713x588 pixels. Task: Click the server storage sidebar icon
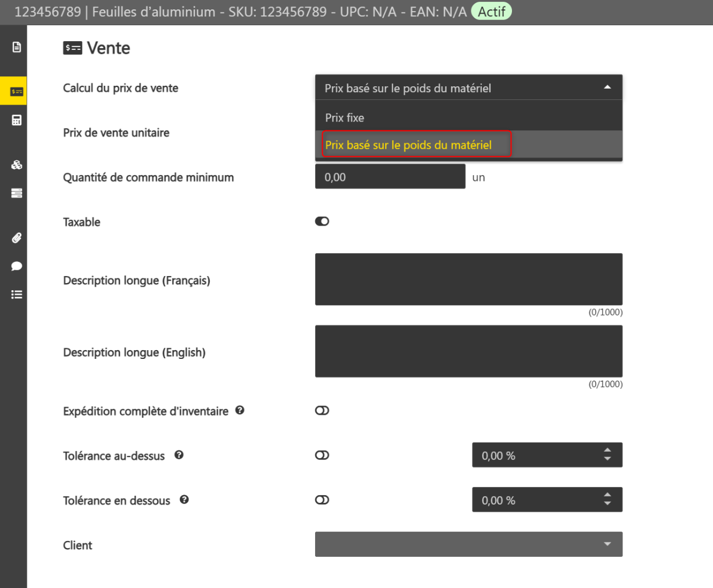[16, 193]
